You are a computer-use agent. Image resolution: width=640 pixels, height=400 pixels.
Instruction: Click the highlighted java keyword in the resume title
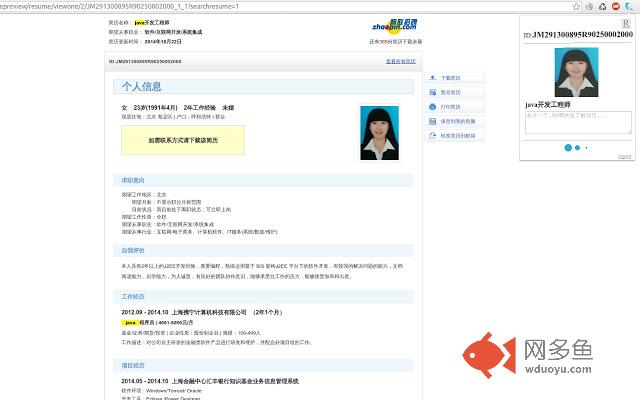pos(139,23)
